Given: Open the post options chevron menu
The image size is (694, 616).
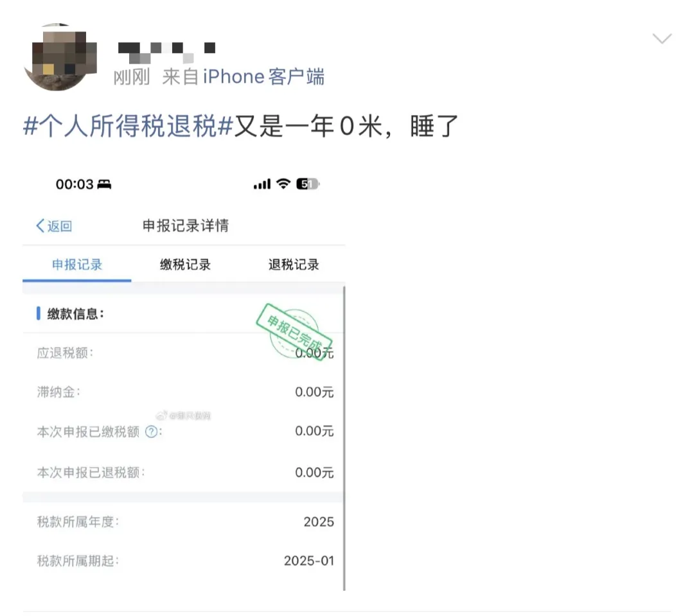Looking at the screenshot, I should 662,39.
